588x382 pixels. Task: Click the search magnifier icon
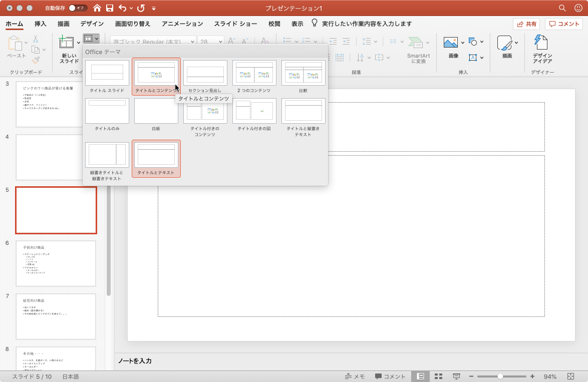(x=562, y=8)
